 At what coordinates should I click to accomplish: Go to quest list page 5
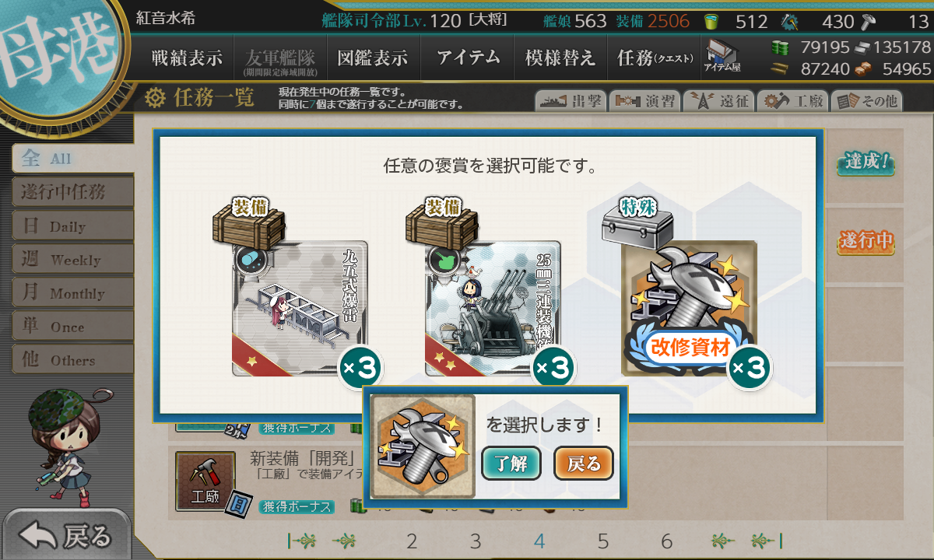tap(603, 541)
